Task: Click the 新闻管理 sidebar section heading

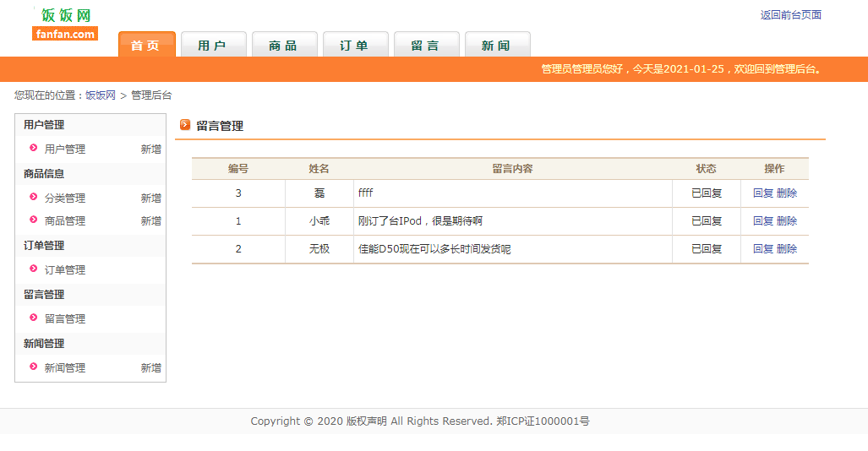Action: (44, 344)
